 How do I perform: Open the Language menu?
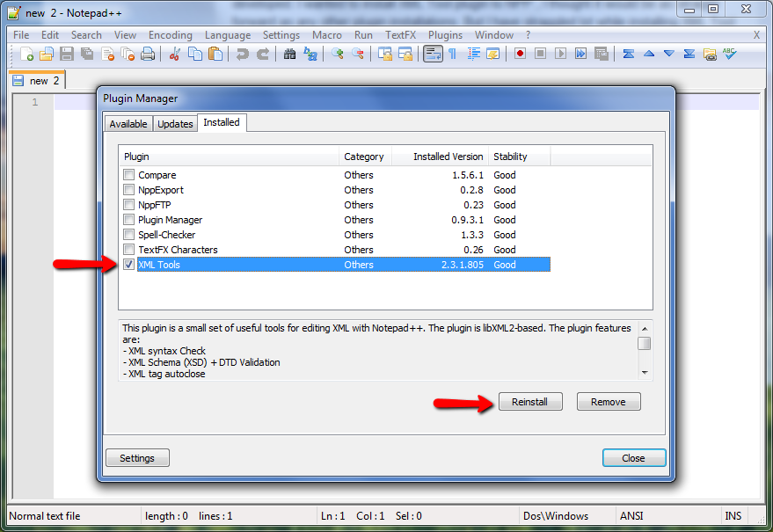(x=228, y=35)
